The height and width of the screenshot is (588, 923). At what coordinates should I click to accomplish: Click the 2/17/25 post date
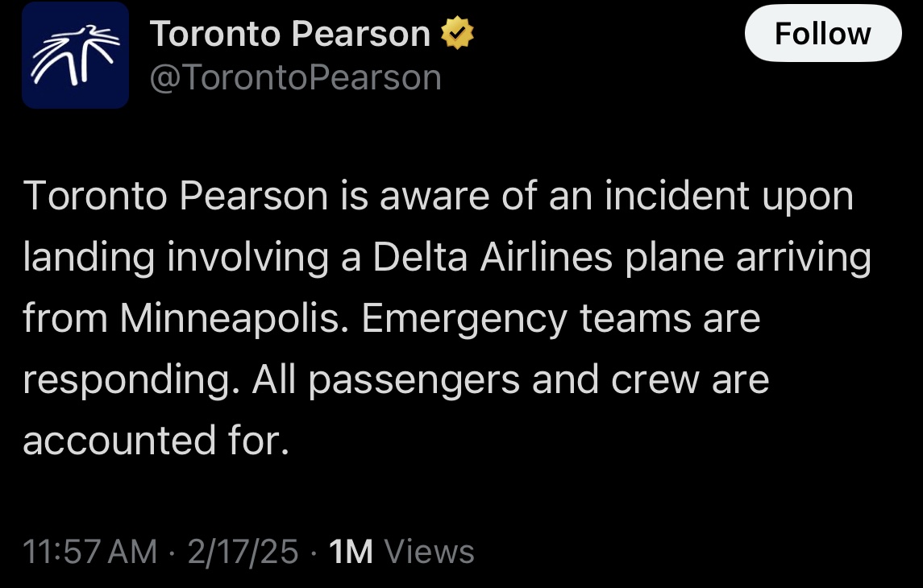(x=243, y=552)
